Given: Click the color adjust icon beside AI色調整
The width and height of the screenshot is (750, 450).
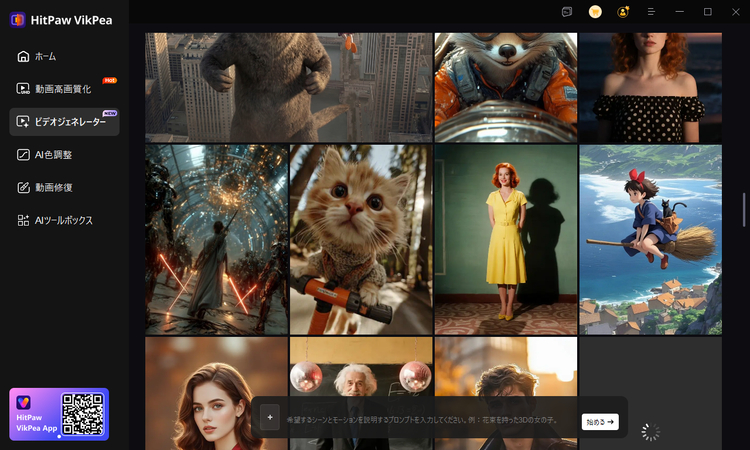Looking at the screenshot, I should click(x=23, y=154).
